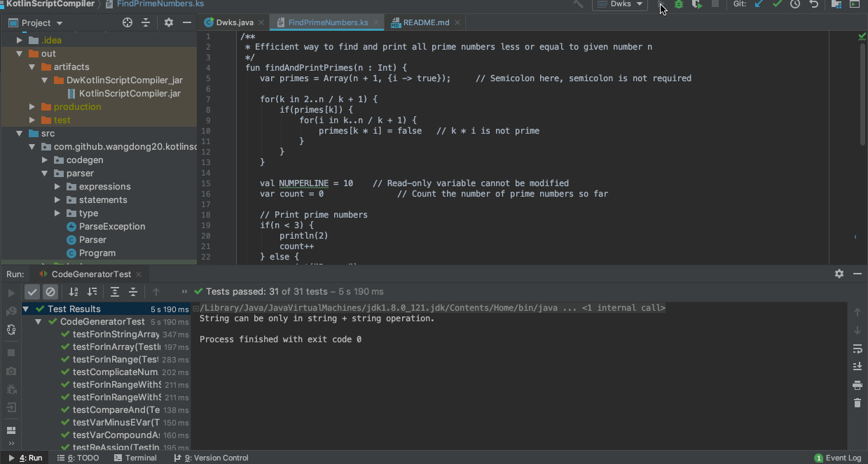Viewport: 868px width, 464px height.
Task: Hide the Run tool window
Action: [857, 274]
